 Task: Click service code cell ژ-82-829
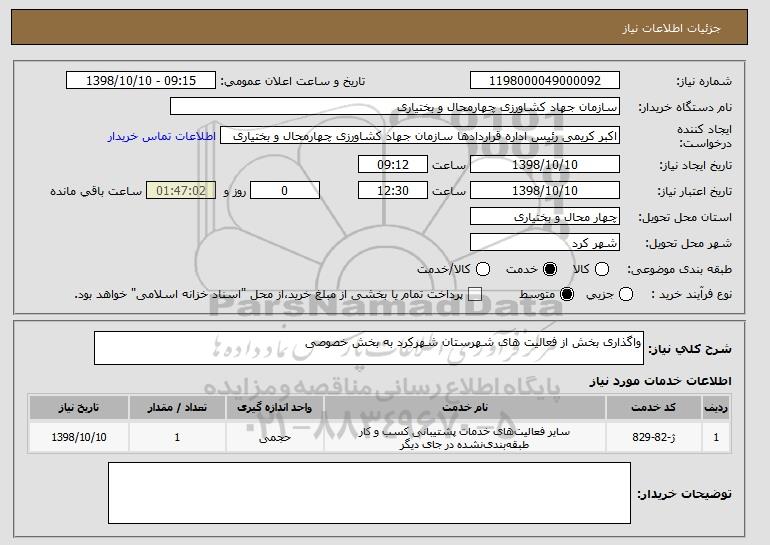coord(654,437)
